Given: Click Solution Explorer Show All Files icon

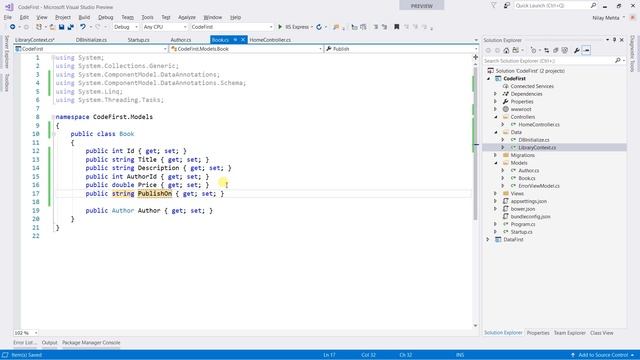Looking at the screenshot, I should coord(564,50).
